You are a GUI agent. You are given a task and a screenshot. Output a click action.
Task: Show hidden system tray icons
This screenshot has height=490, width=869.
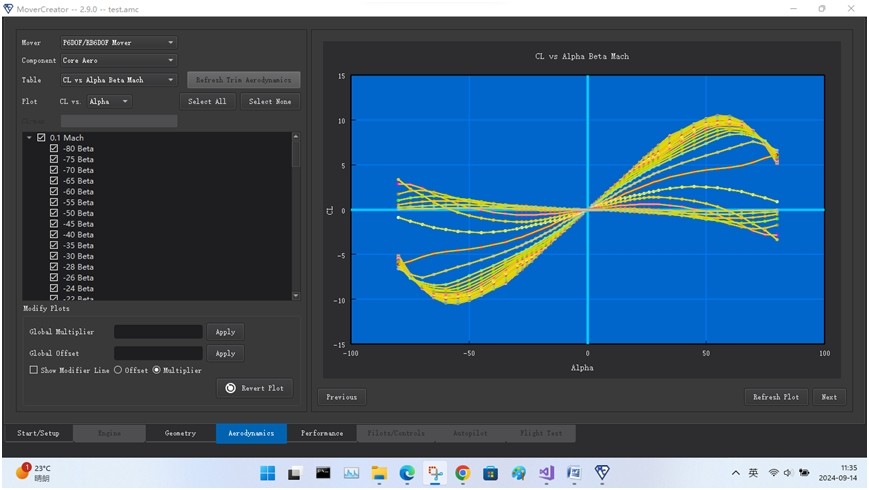[x=735, y=473]
